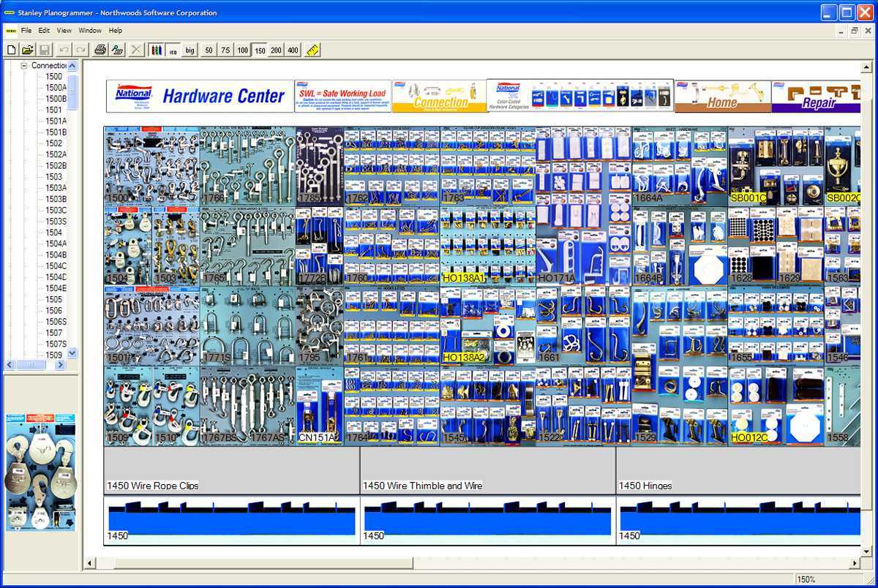The image size is (878, 588).
Task: Select tree item 1504C
Action: pos(56,265)
